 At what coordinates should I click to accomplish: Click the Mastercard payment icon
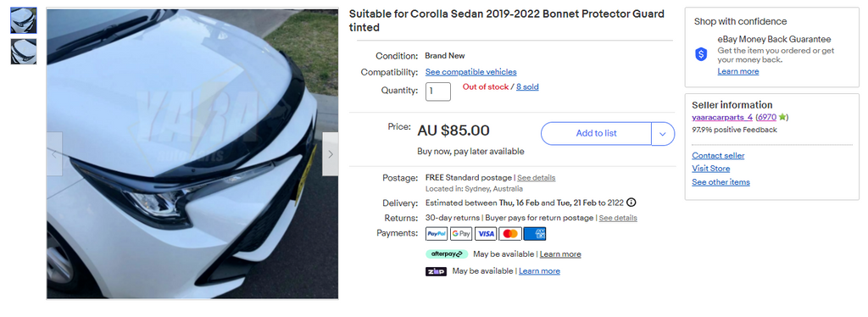[510, 234]
